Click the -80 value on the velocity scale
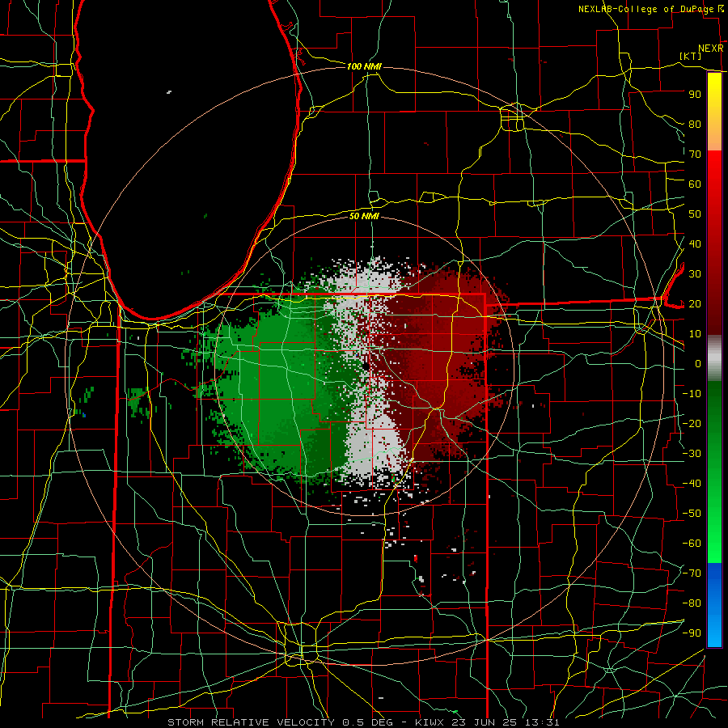 [692, 603]
